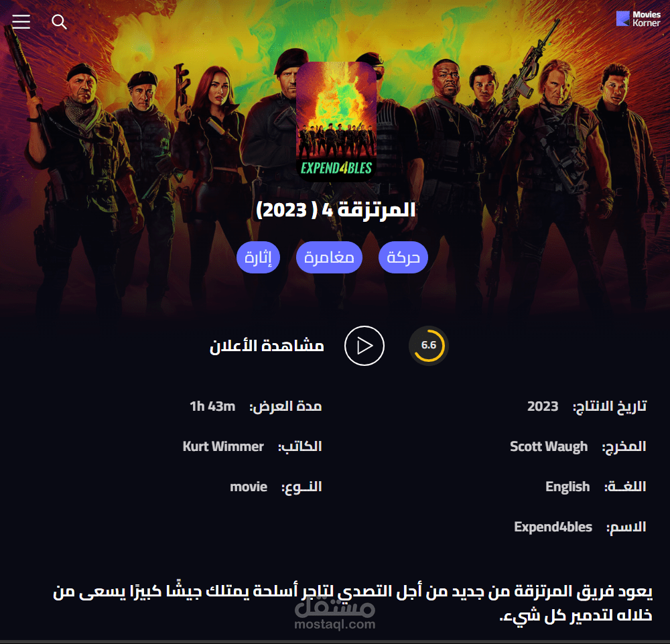
Task: Click the movie type value
Action: point(249,487)
